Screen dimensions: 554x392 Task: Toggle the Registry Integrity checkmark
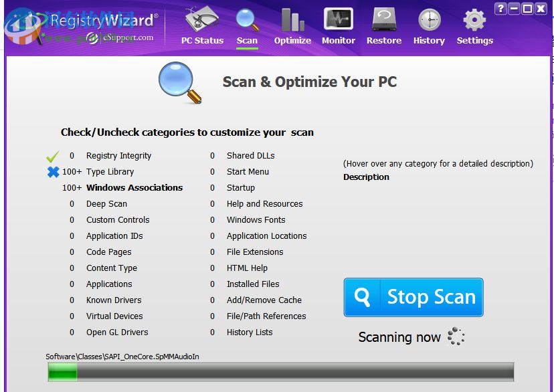[54, 156]
